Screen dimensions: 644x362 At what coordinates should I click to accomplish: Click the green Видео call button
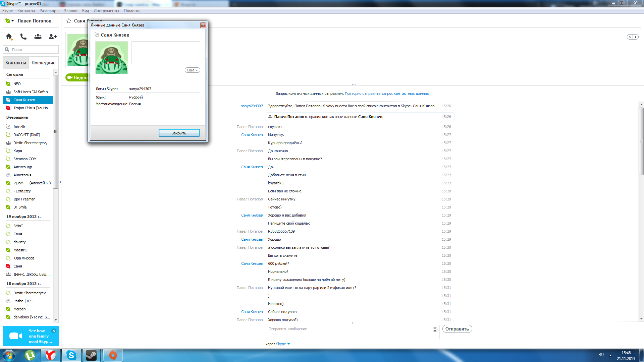77,77
